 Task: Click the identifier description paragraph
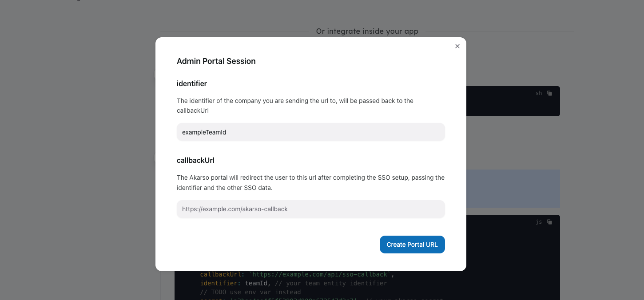tap(295, 106)
